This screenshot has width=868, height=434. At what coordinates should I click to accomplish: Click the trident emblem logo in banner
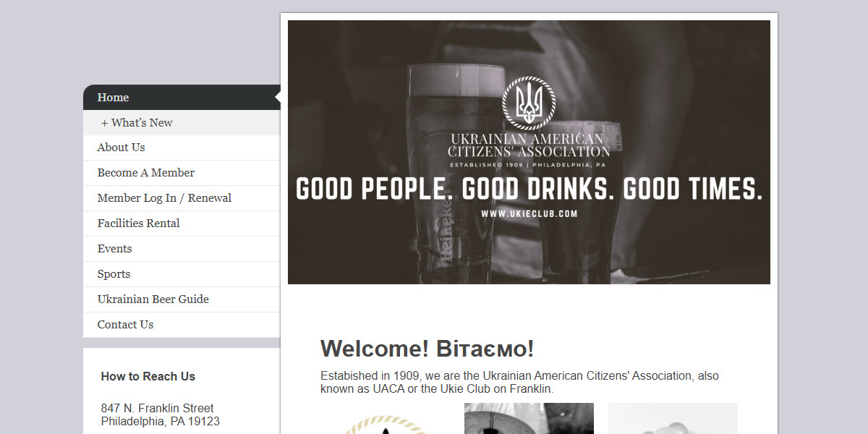point(529,103)
